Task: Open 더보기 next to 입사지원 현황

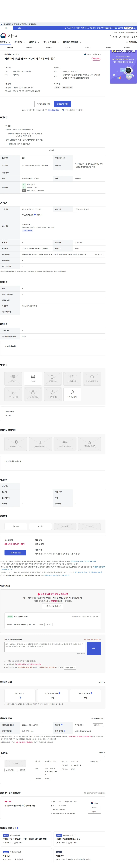Action: 102,682
